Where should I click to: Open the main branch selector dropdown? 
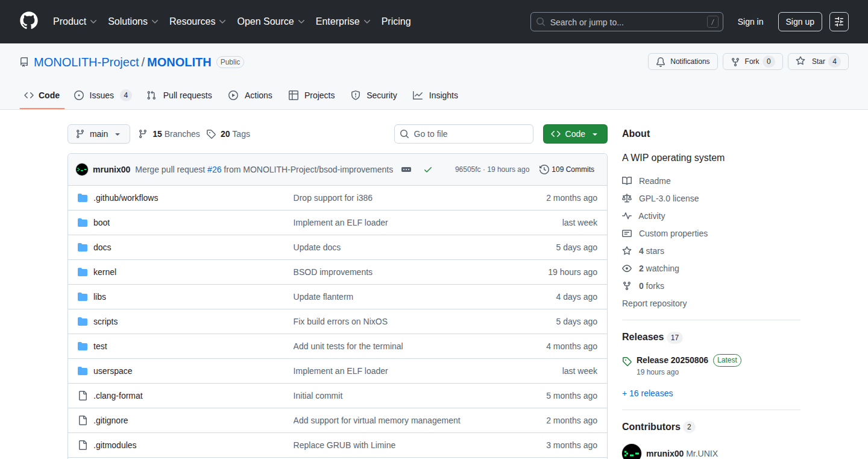(99, 134)
